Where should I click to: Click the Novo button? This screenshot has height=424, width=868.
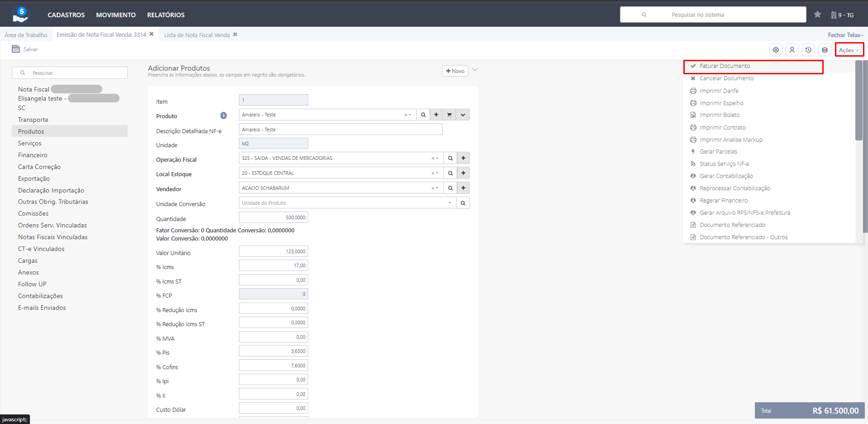[x=455, y=71]
